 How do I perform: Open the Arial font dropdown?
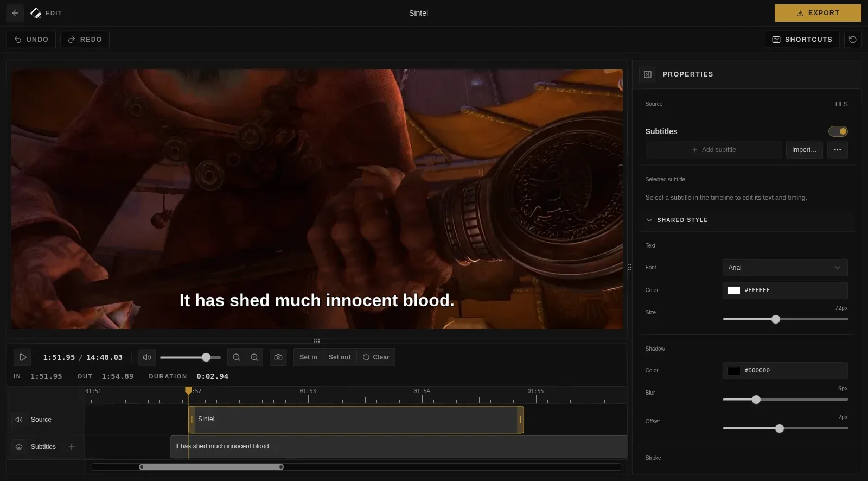coord(785,268)
